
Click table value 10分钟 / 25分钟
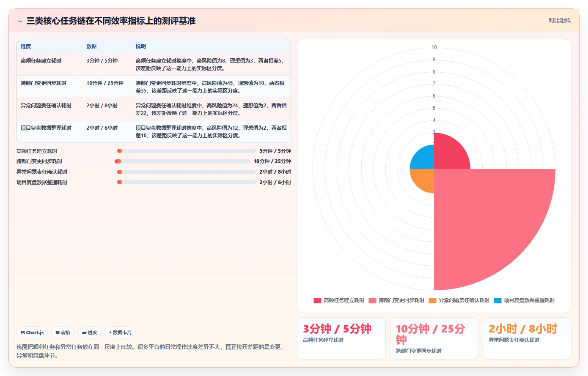click(105, 83)
